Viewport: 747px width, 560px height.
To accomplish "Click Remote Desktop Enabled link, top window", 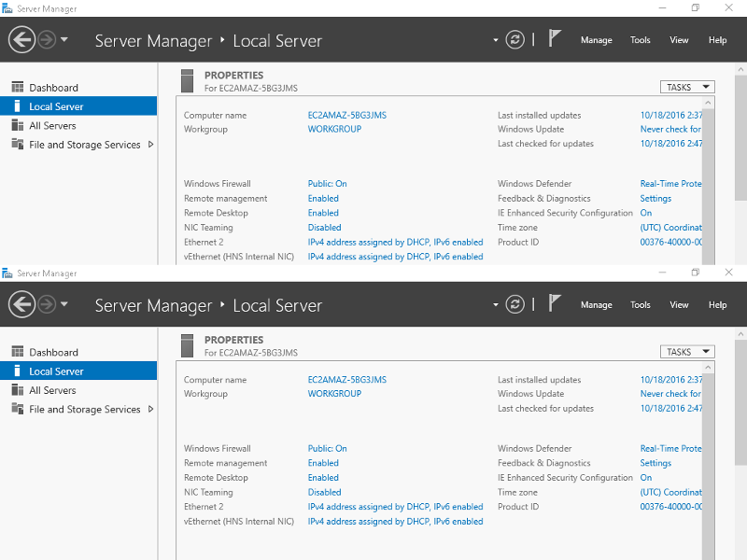I will coord(323,213).
